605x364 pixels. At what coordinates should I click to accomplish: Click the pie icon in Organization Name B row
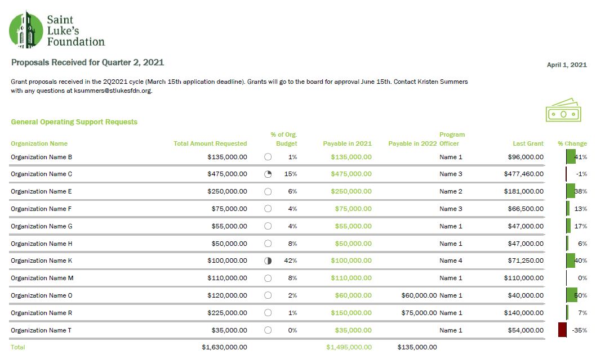point(268,157)
